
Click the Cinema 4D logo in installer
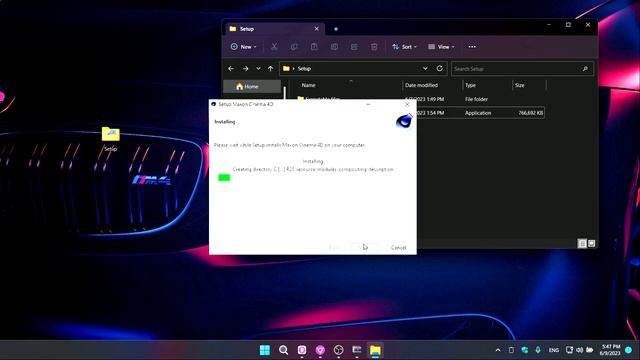[404, 121]
